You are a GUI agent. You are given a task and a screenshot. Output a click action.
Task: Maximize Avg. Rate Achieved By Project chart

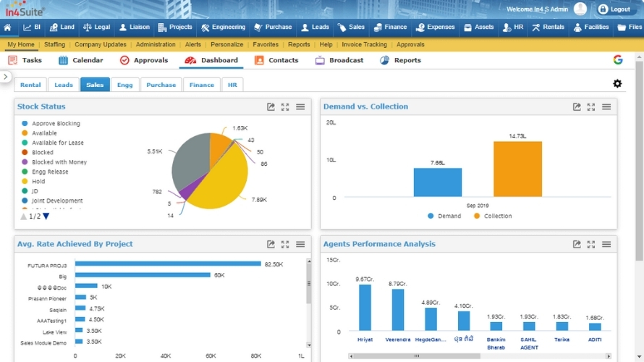[285, 244]
